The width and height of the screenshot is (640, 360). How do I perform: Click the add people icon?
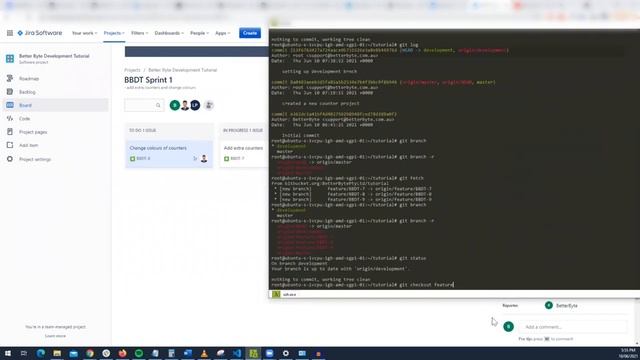(x=209, y=105)
